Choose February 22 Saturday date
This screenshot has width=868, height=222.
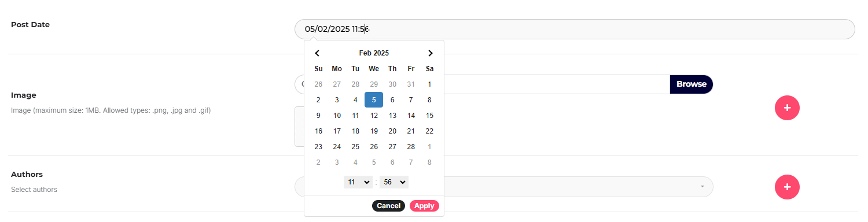[429, 131]
